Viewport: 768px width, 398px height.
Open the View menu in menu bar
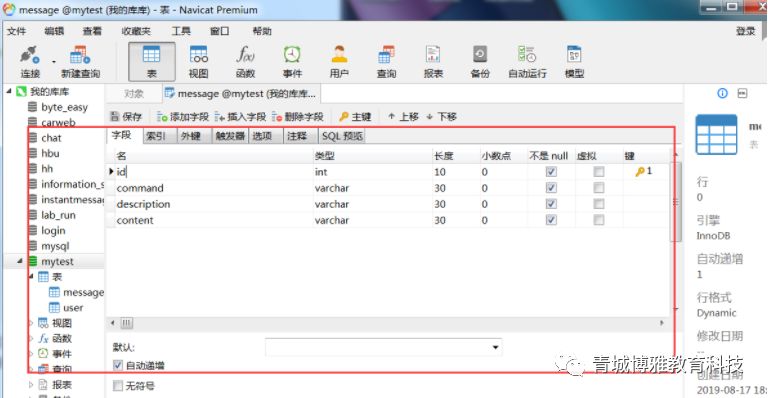point(92,31)
